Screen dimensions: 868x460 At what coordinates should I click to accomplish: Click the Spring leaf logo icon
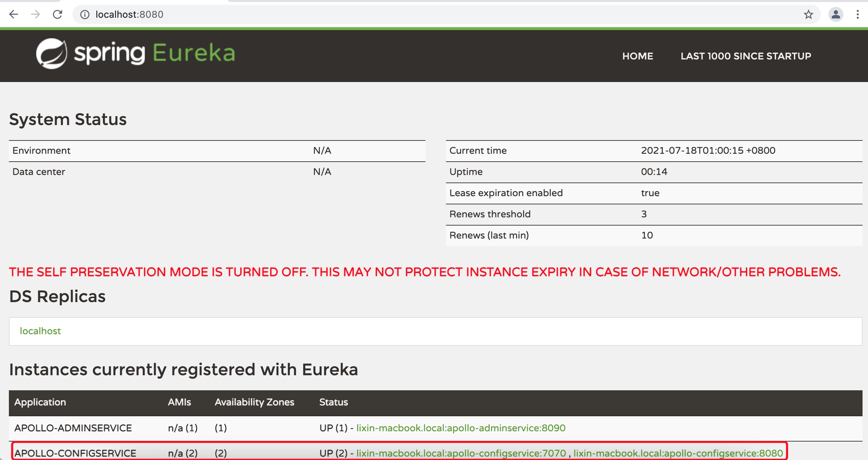(52, 53)
